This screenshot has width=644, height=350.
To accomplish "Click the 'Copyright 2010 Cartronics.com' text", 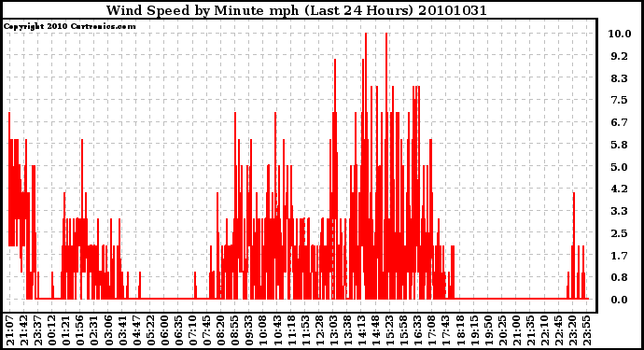I will point(69,26).
